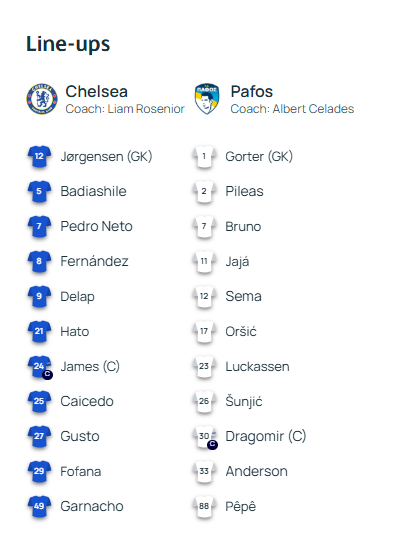Viewport: 404px width, 533px height.
Task: Click the white number 88 shirt icon
Action: [x=204, y=507]
